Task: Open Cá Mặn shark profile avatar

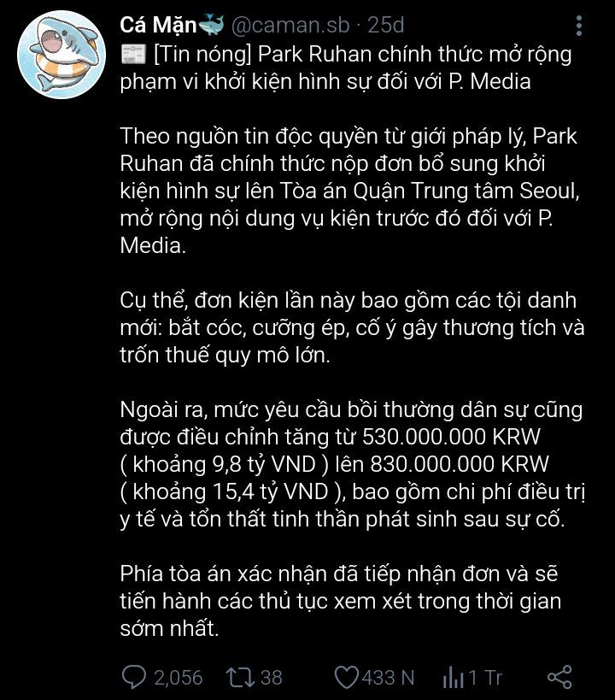Action: 61,55
